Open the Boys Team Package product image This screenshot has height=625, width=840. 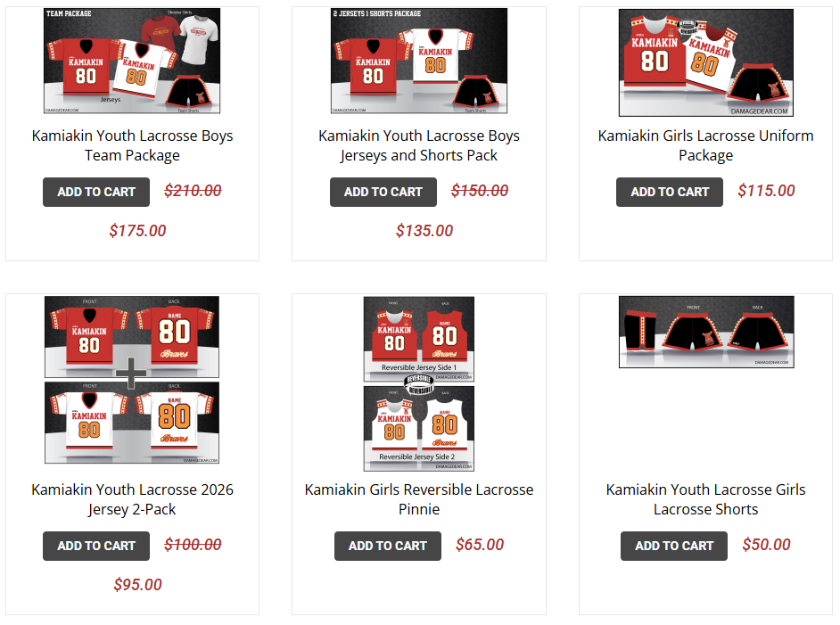(x=132, y=61)
